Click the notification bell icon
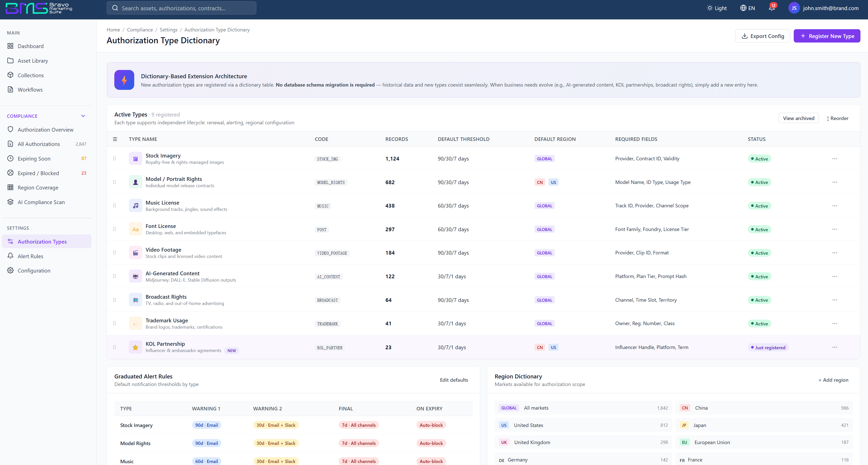This screenshot has width=868, height=465. (x=771, y=8)
